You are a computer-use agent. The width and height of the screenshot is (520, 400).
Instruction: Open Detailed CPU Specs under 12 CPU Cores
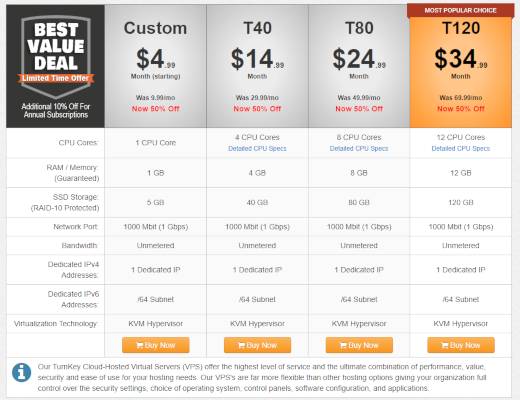click(461, 149)
